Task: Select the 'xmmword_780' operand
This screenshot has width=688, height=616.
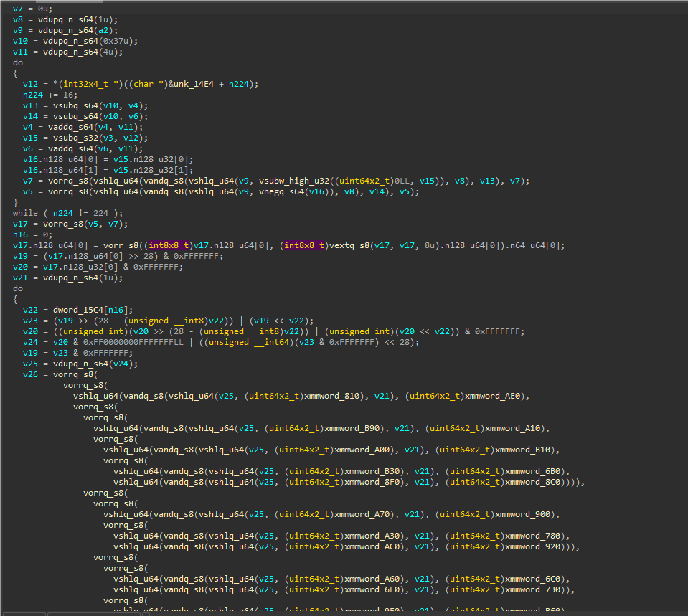Action: [x=532, y=536]
